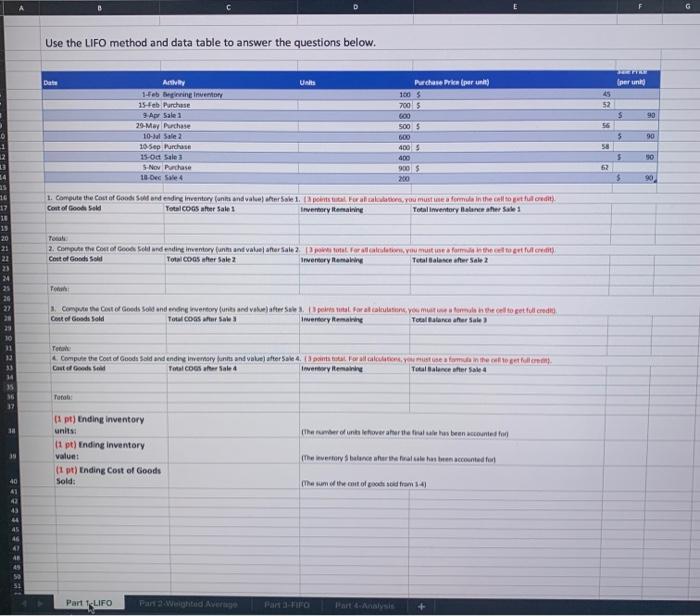The height and width of the screenshot is (616, 700).
Task: Click units cell showing 900
Action: pyautogui.click(x=355, y=168)
